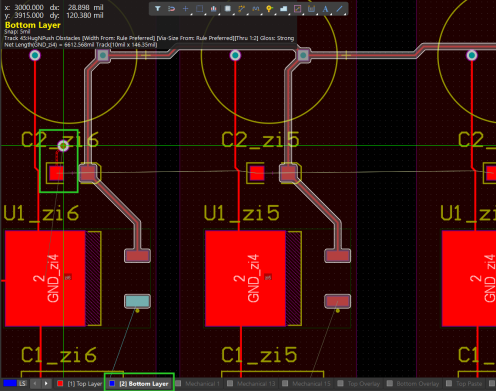Screen dimensions: 496x391
Task: Open the LS layer sets button
Action: (22, 384)
